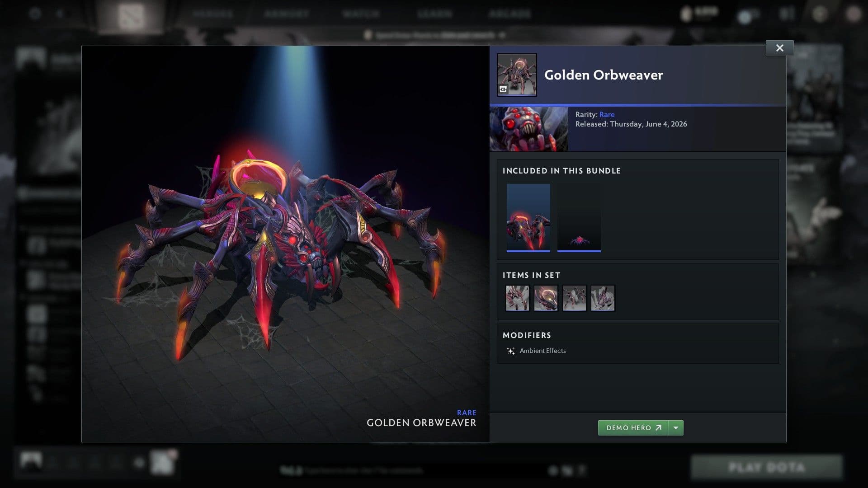
Task: Select the large Broodmother set bundle thumbnail
Action: tap(528, 218)
